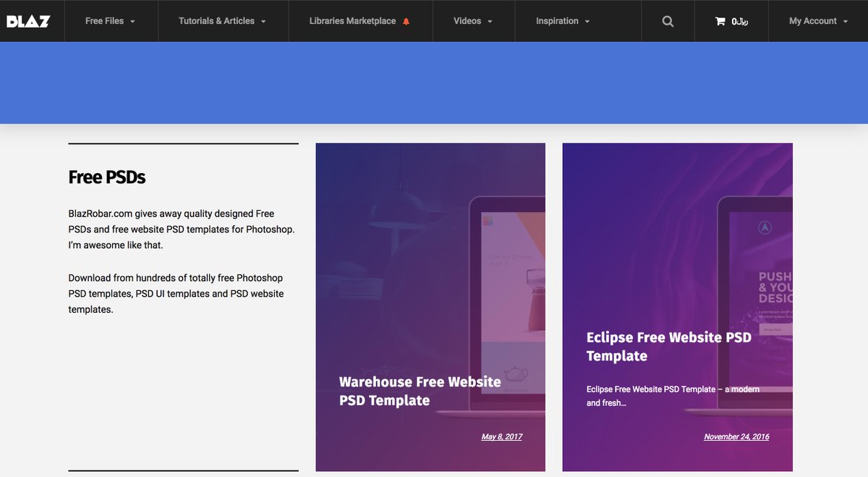868x477 pixels.
Task: Expand the Inspiration menu
Action: (x=563, y=21)
